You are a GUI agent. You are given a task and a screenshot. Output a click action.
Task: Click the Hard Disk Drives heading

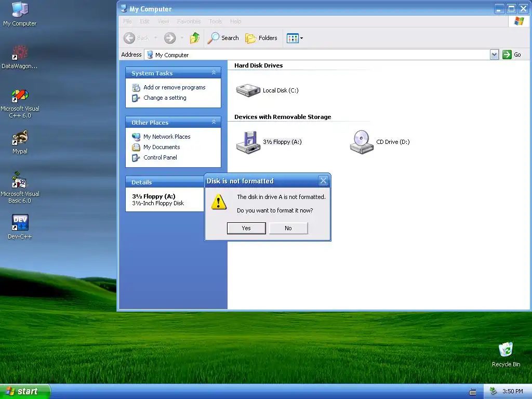click(x=259, y=65)
